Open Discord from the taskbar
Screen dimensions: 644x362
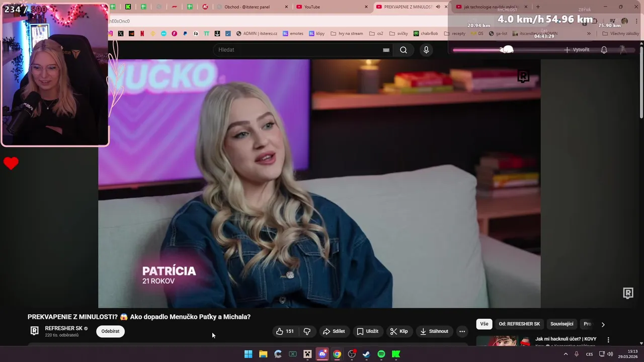[323, 354]
